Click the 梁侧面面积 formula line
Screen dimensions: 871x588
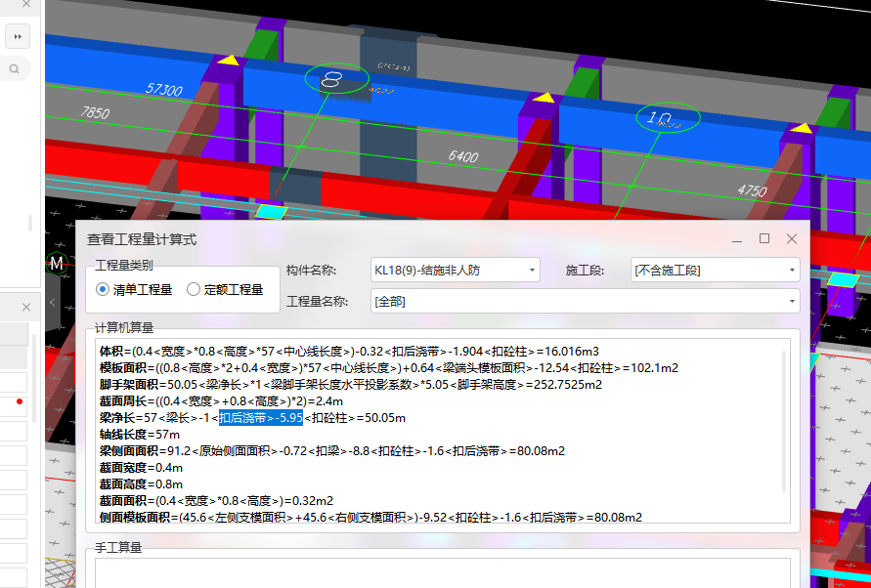332,451
